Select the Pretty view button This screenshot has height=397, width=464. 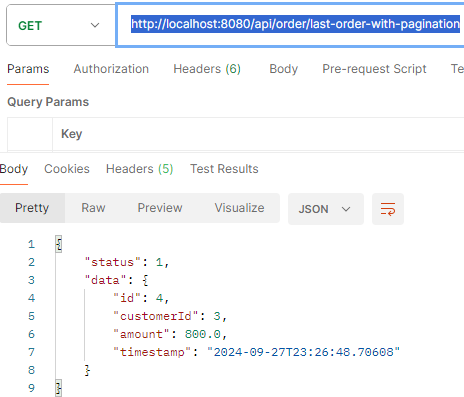pyautogui.click(x=32, y=208)
